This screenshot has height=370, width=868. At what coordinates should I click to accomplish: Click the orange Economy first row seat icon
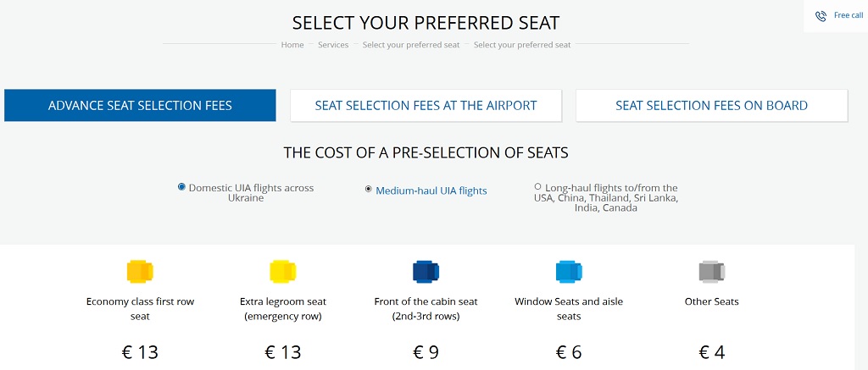tap(140, 272)
